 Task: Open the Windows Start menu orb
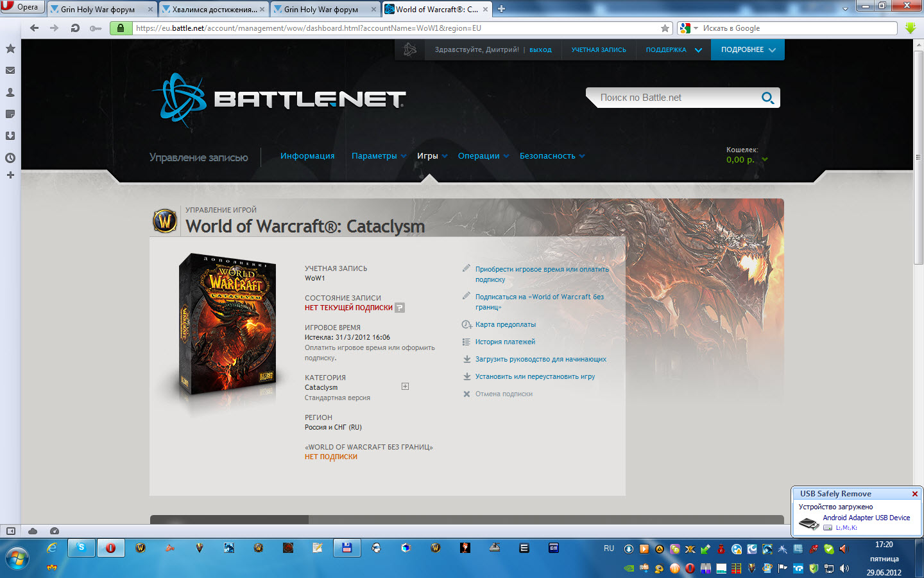17,558
